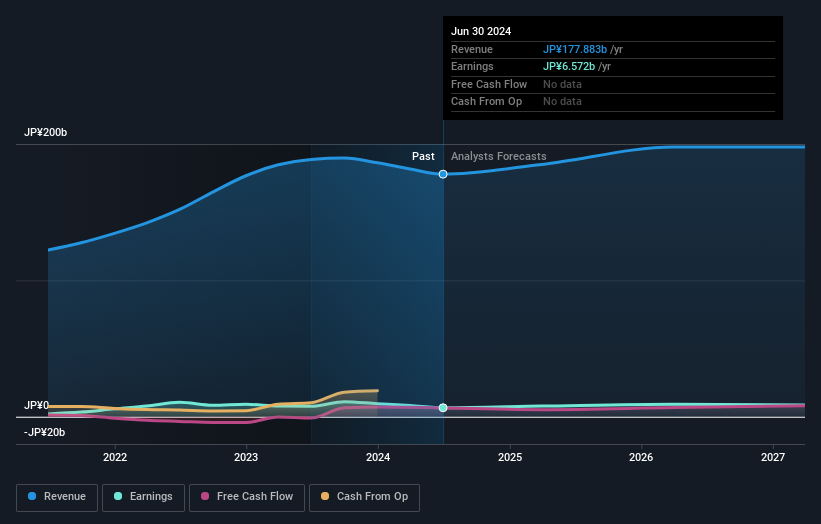
Task: Click the 2023 x-axis label
Action: [246, 457]
